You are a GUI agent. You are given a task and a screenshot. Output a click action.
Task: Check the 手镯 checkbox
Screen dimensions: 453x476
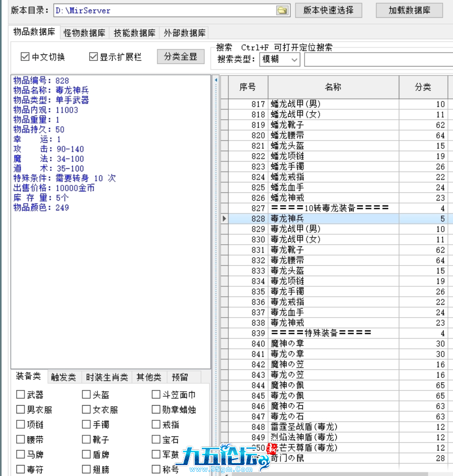point(87,424)
